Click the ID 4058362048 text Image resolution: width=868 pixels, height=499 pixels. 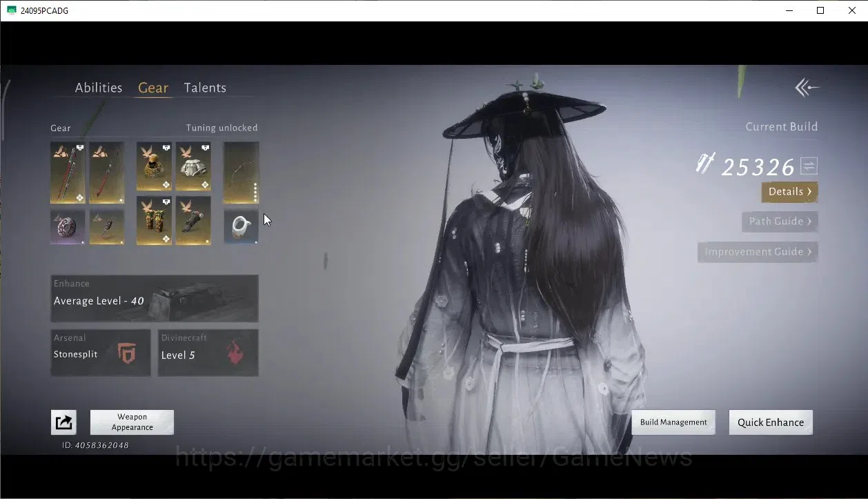95,445
